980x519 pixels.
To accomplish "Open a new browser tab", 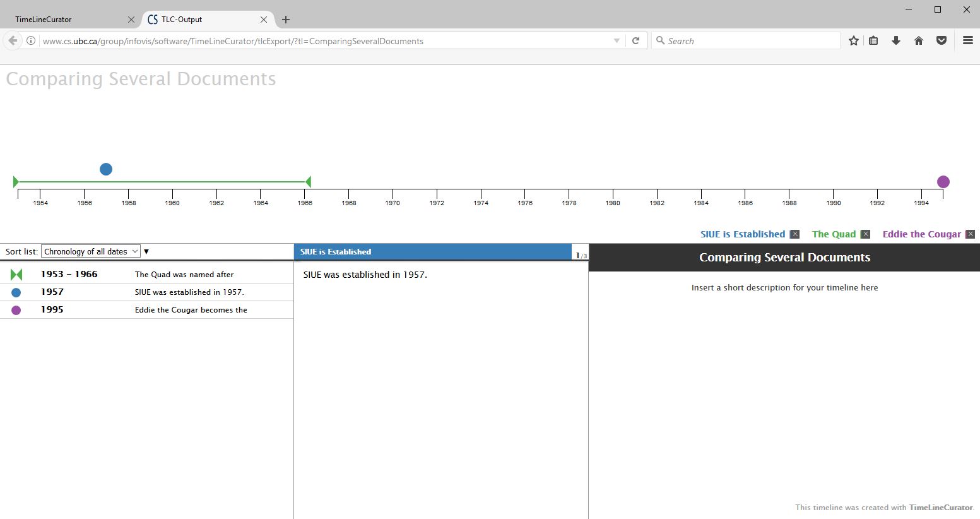I will click(286, 20).
